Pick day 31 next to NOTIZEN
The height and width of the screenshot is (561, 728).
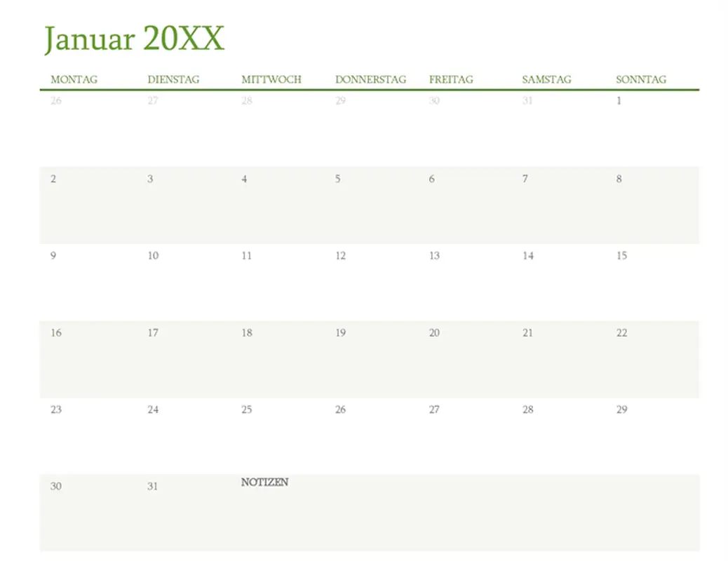(x=153, y=486)
